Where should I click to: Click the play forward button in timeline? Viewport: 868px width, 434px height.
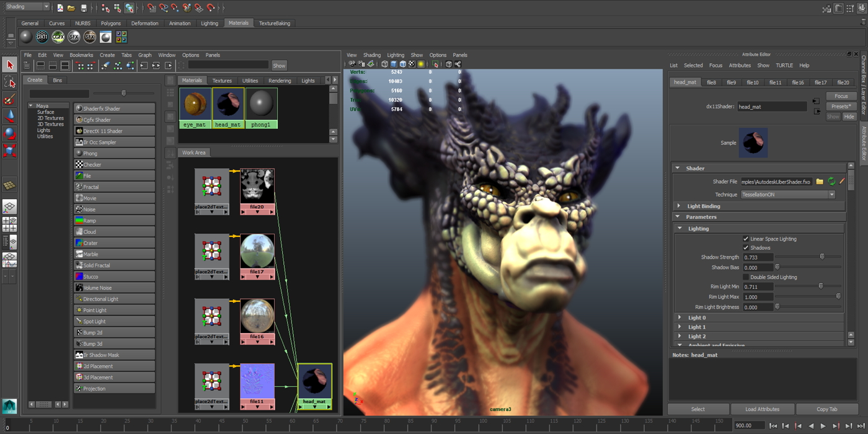pos(823,426)
